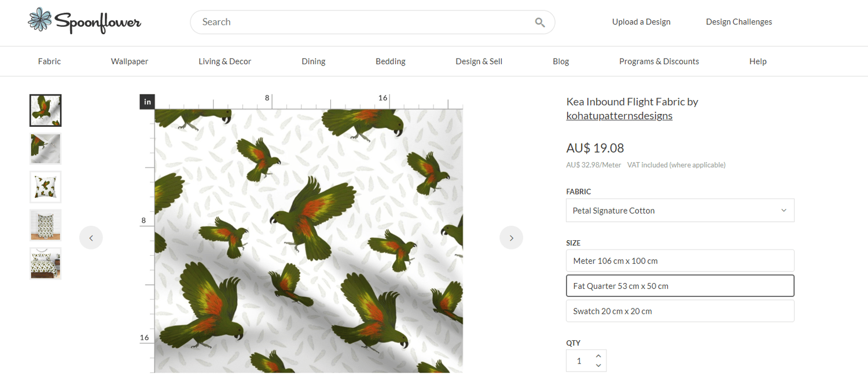Select the second draped fabric thumbnail
The width and height of the screenshot is (868, 382).
[46, 149]
